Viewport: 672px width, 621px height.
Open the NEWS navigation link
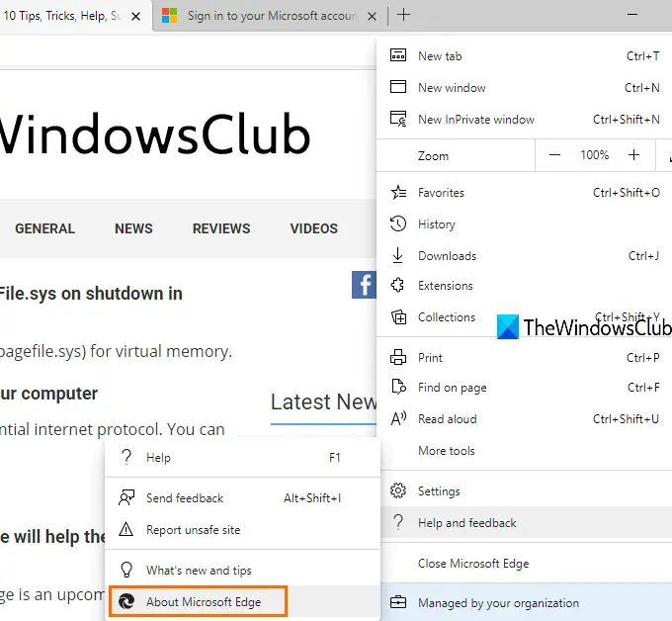133,228
